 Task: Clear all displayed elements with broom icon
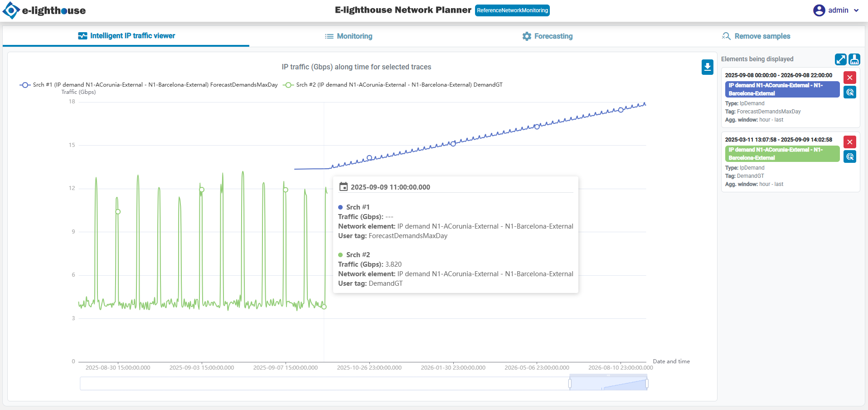pos(854,59)
